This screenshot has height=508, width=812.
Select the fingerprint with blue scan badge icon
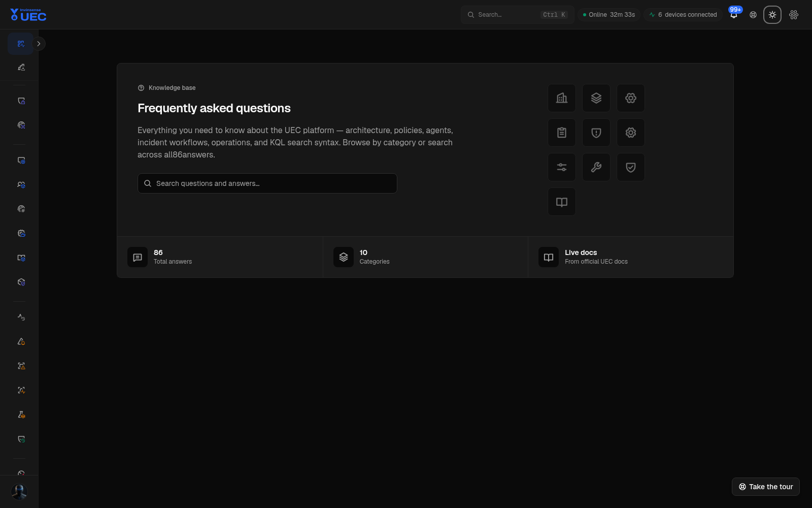point(21,125)
